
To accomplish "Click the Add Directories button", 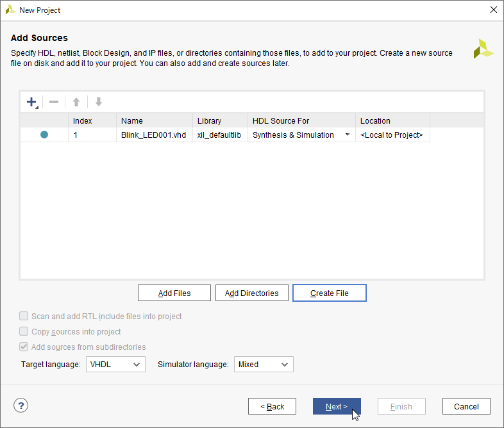I will point(251,293).
